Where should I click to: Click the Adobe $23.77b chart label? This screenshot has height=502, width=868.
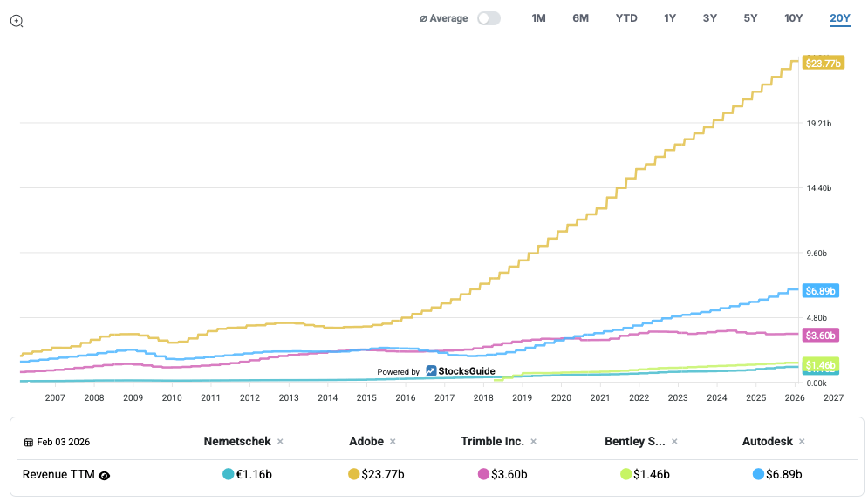[823, 64]
